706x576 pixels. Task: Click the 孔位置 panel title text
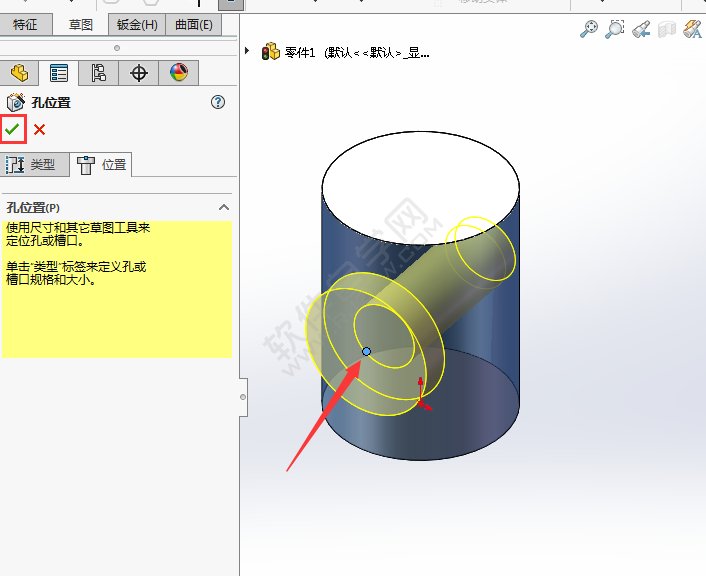click(x=51, y=103)
